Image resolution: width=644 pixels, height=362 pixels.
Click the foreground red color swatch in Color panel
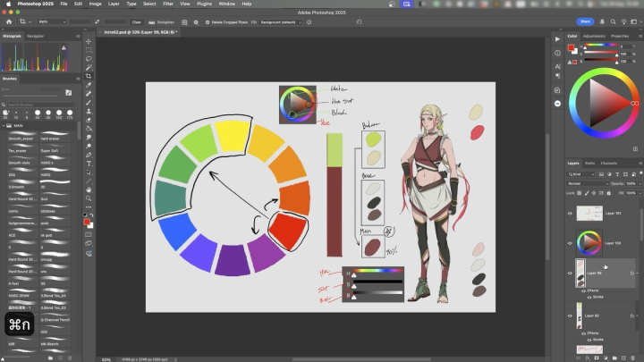tap(572, 47)
